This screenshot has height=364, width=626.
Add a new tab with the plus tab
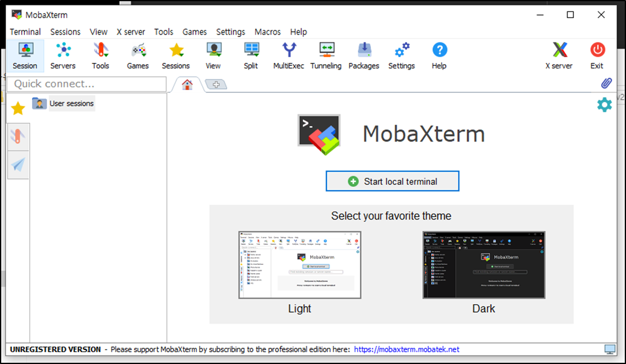pyautogui.click(x=216, y=85)
